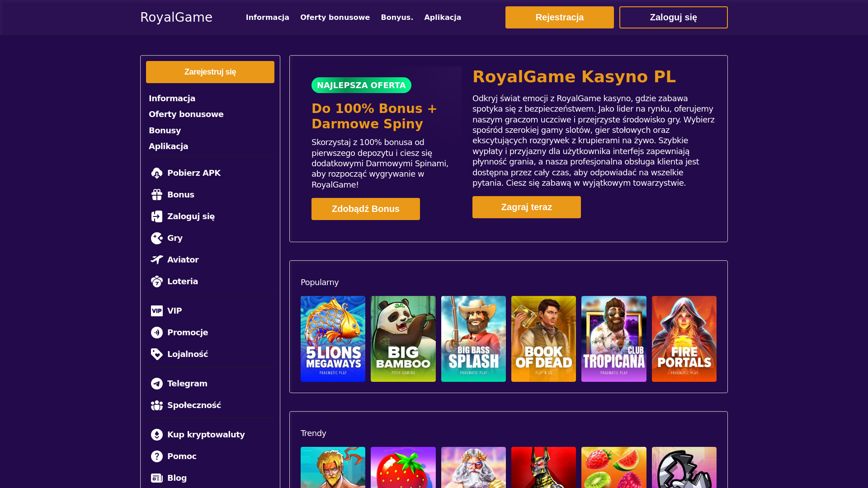Viewport: 868px width, 488px height.
Task: Click the Zagraj teraz button
Action: point(527,207)
